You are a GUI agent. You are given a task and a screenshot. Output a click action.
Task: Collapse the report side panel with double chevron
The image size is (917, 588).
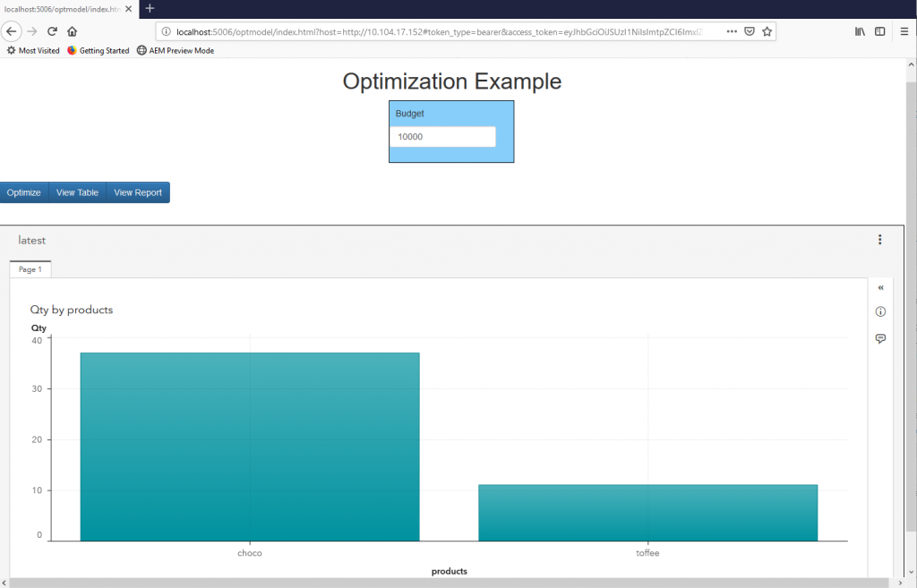880,287
